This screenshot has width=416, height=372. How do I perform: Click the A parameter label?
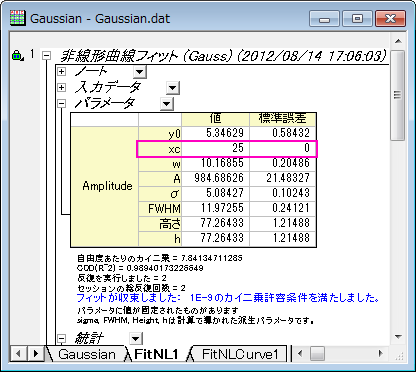160,179
